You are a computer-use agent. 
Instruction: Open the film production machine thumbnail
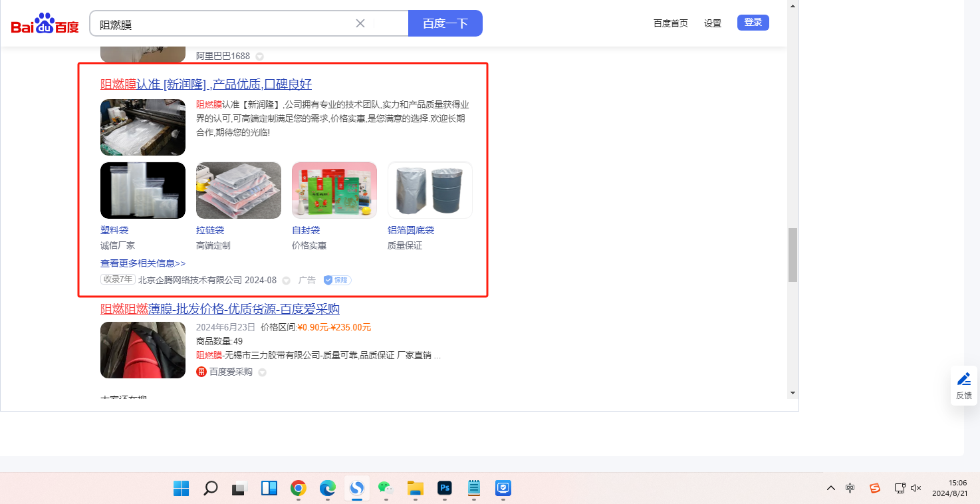(x=143, y=127)
